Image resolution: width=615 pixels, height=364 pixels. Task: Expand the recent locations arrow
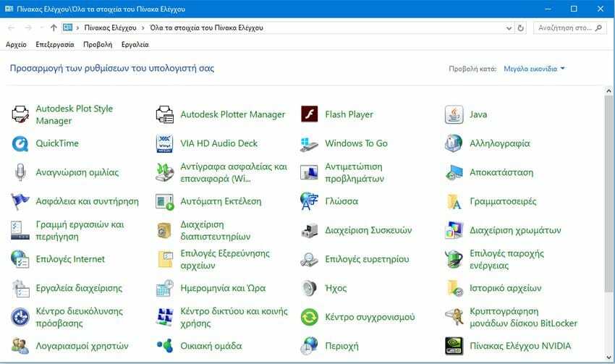(x=41, y=27)
